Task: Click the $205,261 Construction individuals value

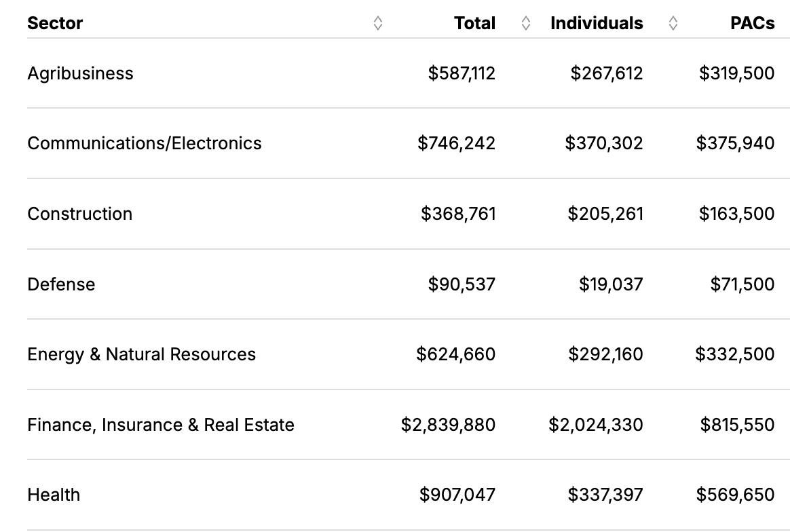Action: point(605,214)
